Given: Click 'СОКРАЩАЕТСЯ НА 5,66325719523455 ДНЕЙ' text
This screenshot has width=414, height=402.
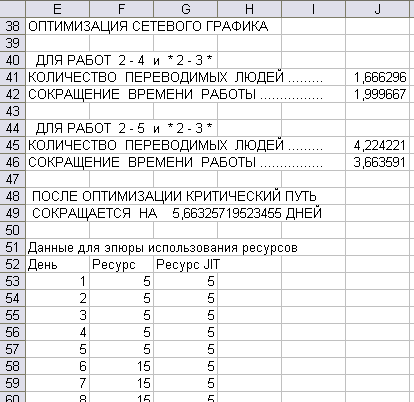Looking at the screenshot, I should click(x=177, y=213).
